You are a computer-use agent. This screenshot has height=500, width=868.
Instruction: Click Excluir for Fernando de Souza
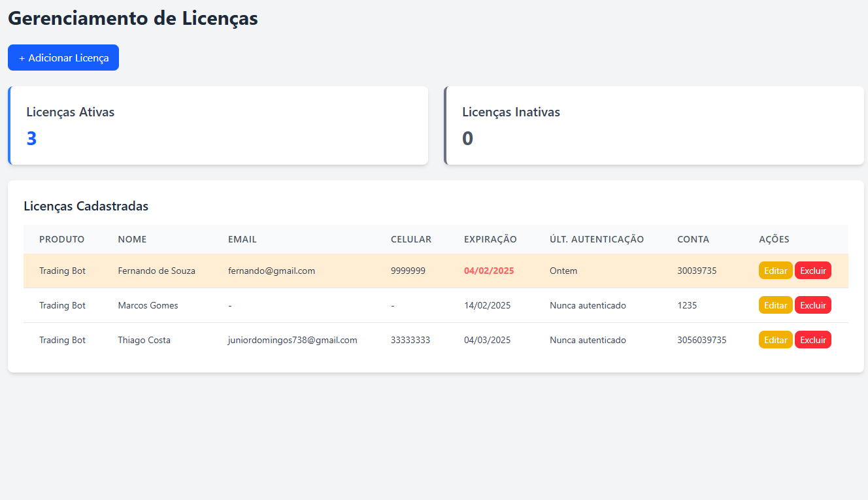point(812,270)
